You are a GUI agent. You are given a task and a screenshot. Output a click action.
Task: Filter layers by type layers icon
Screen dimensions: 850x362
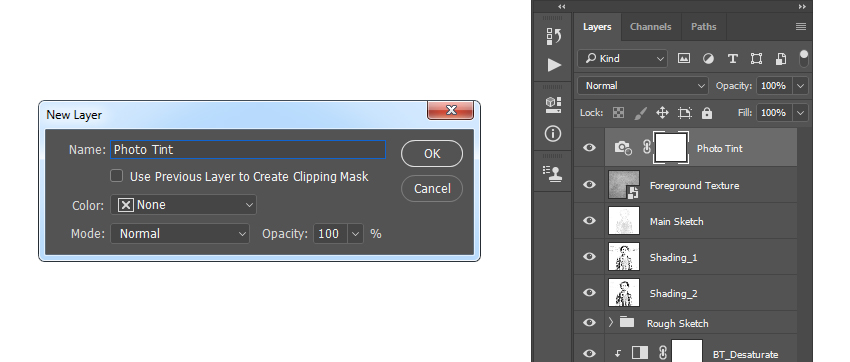[732, 59]
